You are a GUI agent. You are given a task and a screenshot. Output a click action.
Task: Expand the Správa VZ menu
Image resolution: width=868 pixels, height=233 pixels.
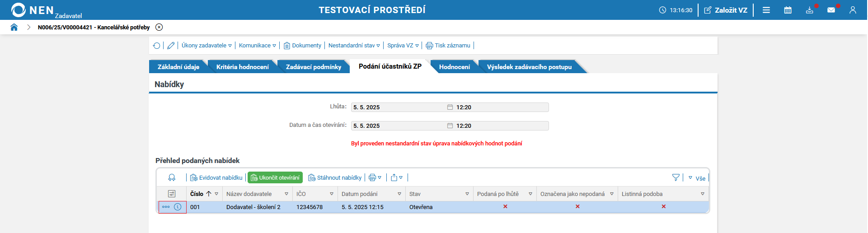click(403, 46)
